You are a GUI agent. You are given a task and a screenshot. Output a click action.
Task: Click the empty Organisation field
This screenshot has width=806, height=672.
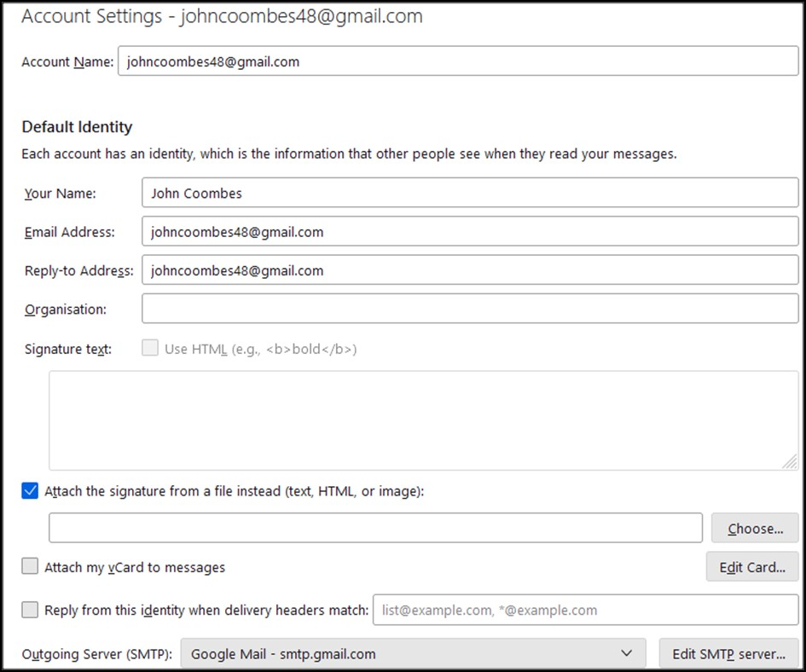[470, 309]
